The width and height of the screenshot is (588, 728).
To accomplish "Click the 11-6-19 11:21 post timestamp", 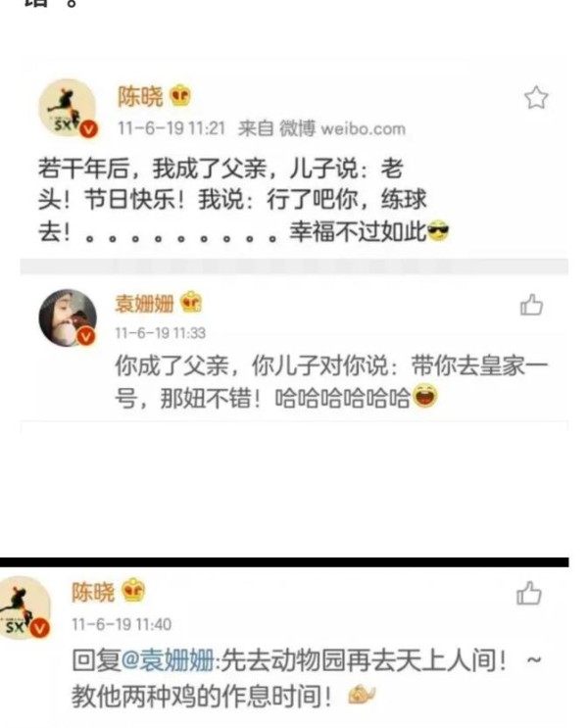I will pos(171,128).
